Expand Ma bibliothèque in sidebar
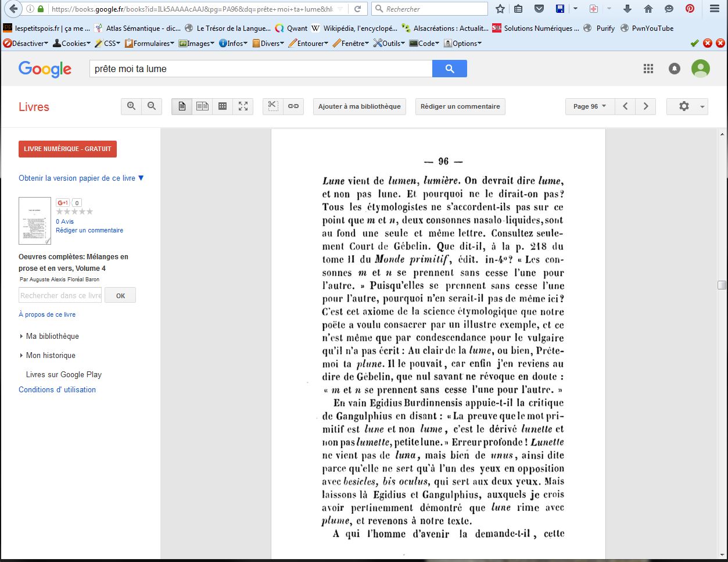The image size is (728, 562). [x=52, y=336]
